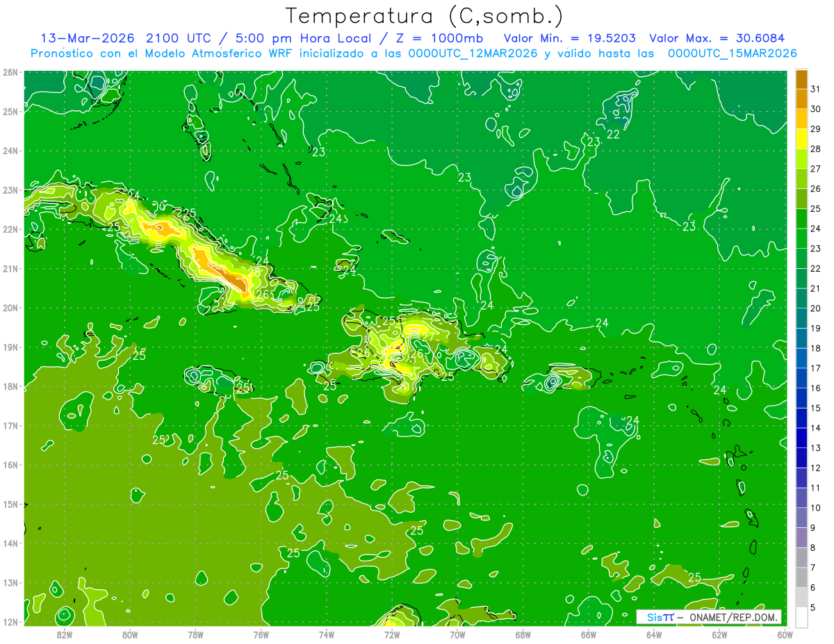
Task: Click color scale label "31"
Action: 816,89
